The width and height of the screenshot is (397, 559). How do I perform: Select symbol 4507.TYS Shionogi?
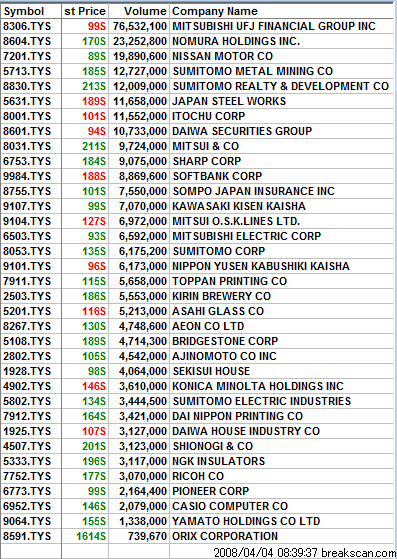27,446
